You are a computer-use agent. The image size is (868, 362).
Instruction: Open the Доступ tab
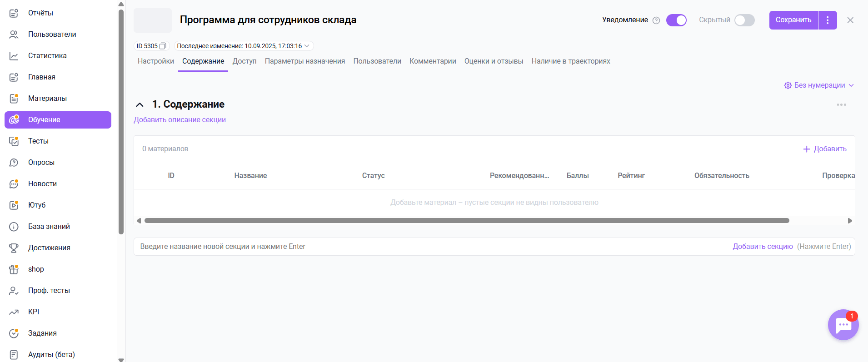coord(244,61)
